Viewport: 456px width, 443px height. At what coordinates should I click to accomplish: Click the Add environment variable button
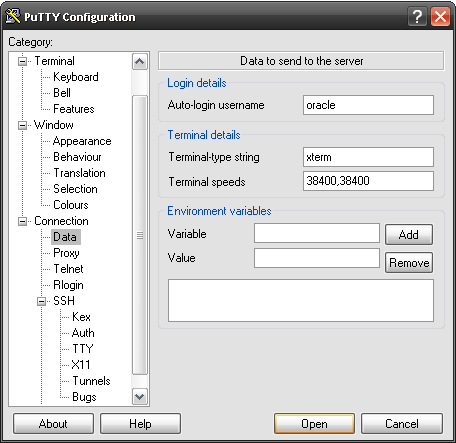pyautogui.click(x=409, y=235)
